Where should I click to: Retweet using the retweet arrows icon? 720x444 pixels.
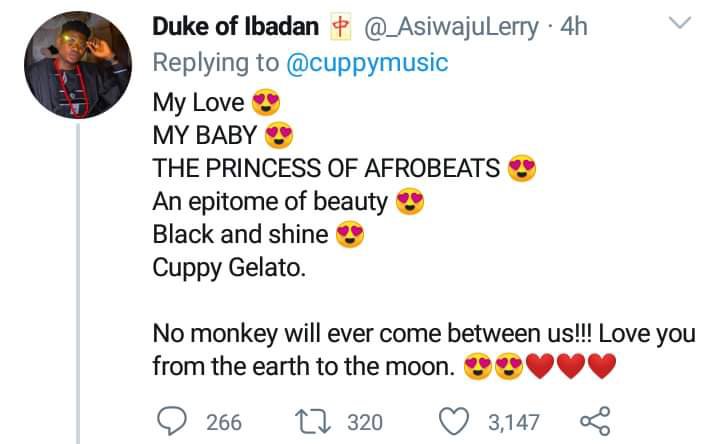click(319, 420)
